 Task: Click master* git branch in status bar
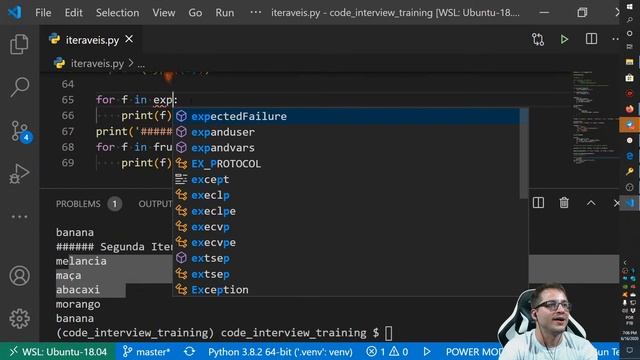(146, 352)
